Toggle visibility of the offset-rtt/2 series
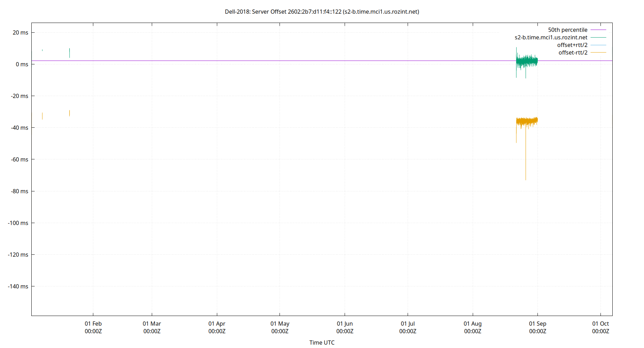 coord(573,53)
